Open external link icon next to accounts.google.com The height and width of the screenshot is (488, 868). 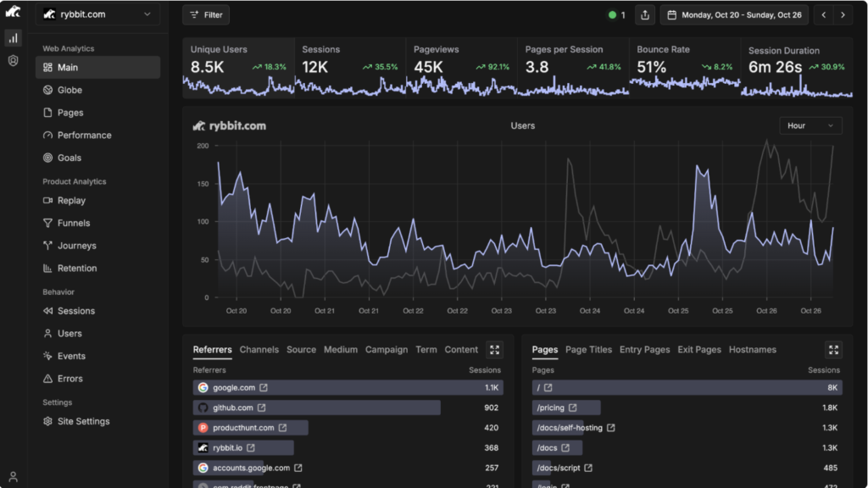tap(298, 468)
